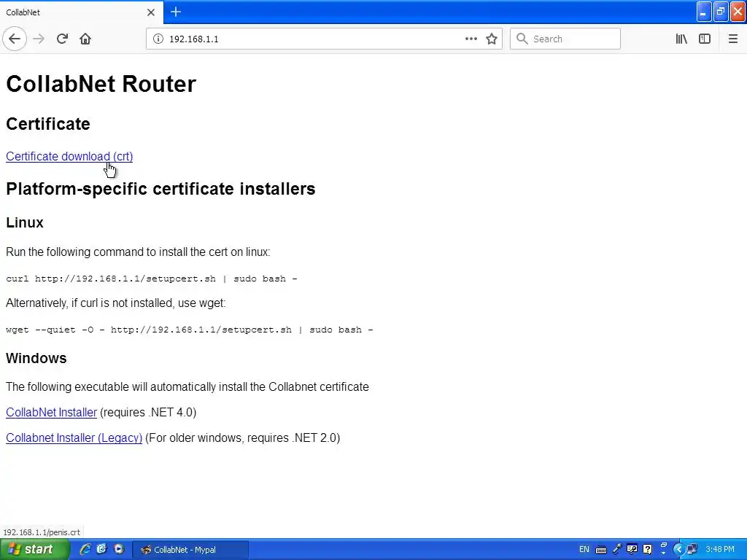This screenshot has height=560, width=747.
Task: Click the pen tray icon in language bar
Action: (617, 550)
